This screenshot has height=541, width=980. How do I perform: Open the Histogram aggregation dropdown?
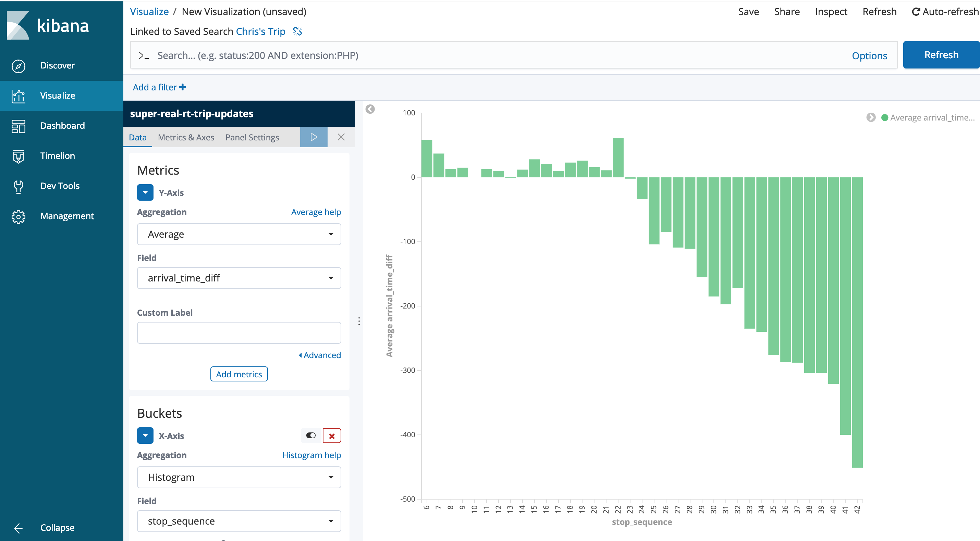pyautogui.click(x=238, y=477)
